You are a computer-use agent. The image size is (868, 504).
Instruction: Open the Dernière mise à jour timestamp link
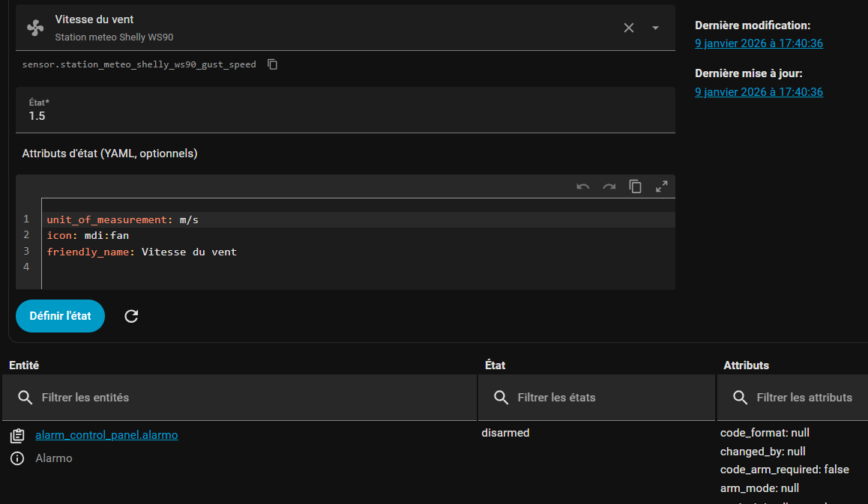[759, 92]
